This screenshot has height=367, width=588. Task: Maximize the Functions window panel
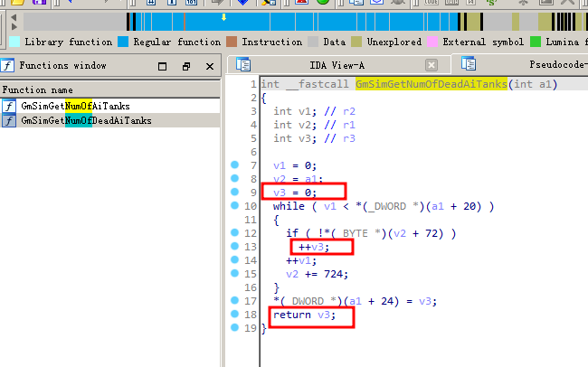coord(162,66)
